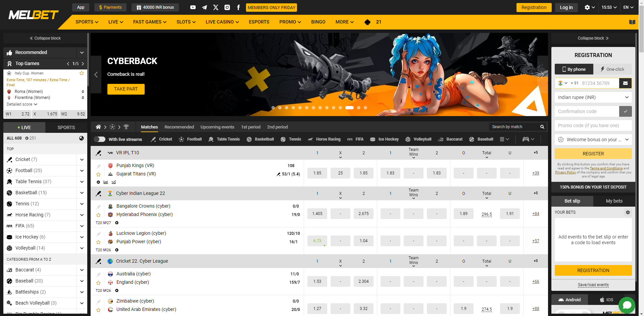The width and height of the screenshot is (644, 316).
Task: Open live chat support bubble
Action: pyautogui.click(x=627, y=305)
